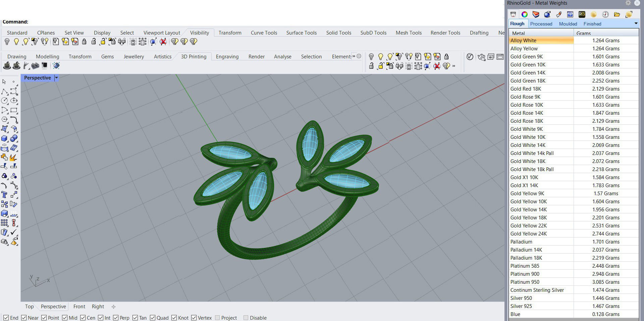Open the Jewellery toolbar tab
Screen dimensions: 644x321
(133, 57)
